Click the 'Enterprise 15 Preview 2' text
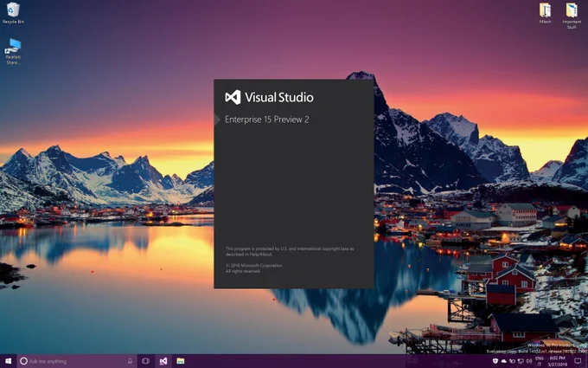Image resolution: width=588 pixels, height=368 pixels. pos(266,119)
